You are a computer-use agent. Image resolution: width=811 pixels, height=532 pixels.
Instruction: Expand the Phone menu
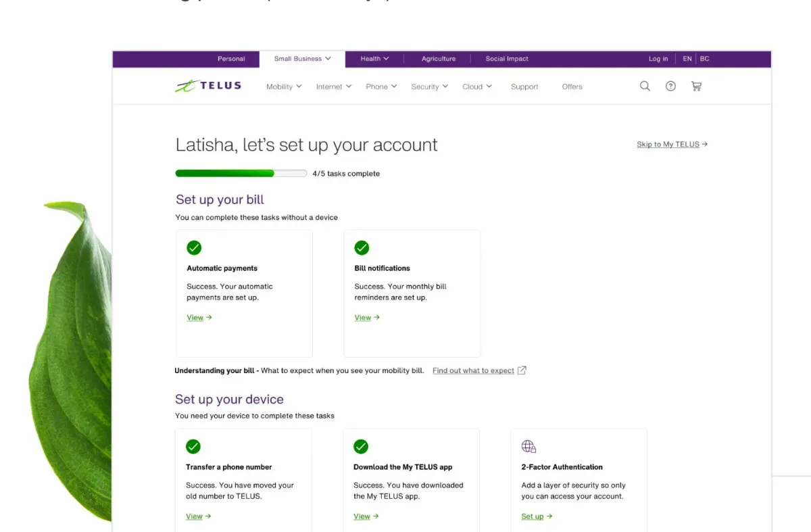381,87
